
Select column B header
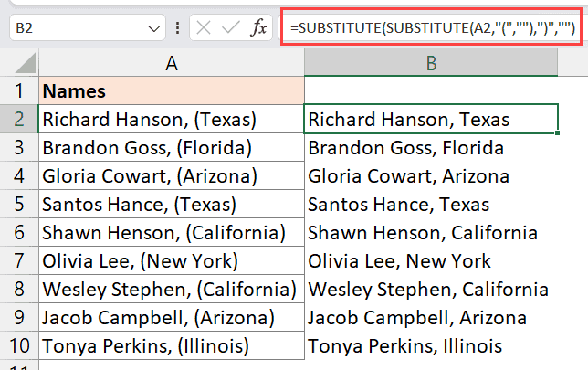[x=432, y=62]
